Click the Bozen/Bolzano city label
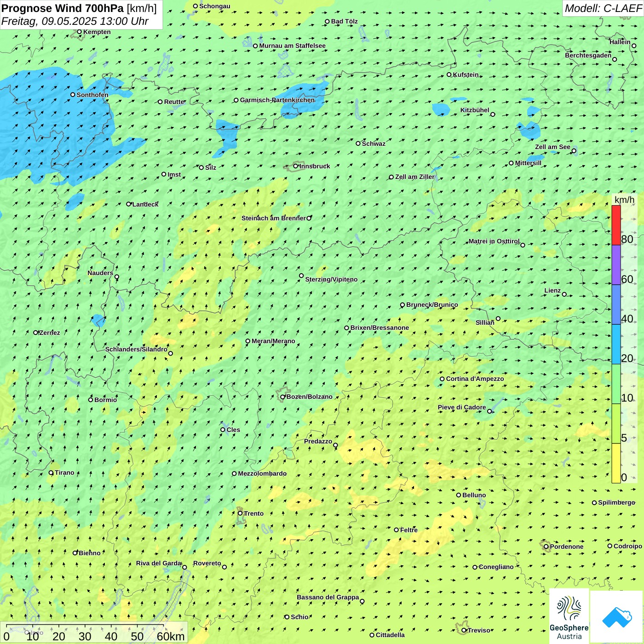 click(310, 397)
